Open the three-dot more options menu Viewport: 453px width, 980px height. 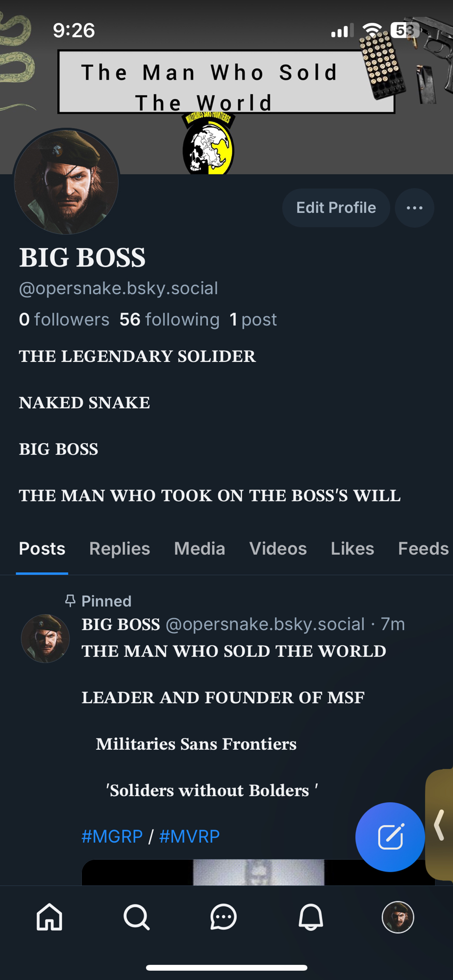pyautogui.click(x=414, y=208)
